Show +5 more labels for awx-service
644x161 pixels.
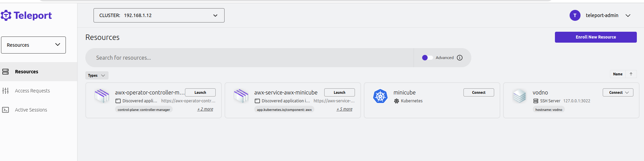344,109
